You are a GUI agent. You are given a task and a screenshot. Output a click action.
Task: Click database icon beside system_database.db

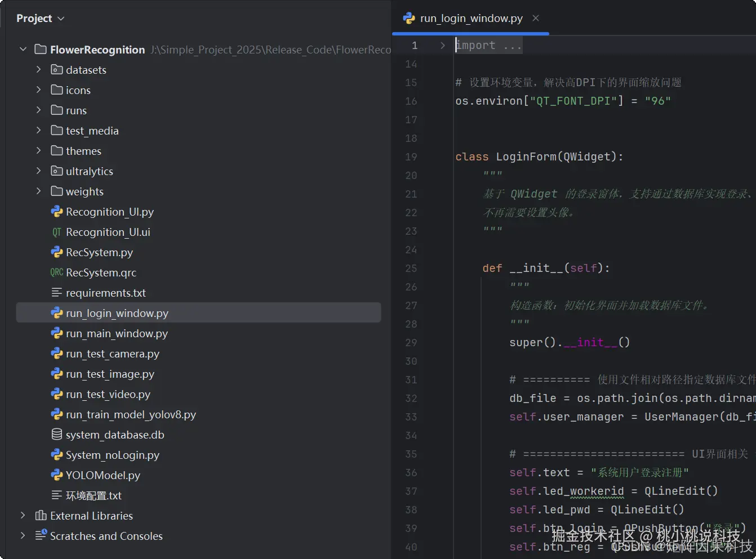click(56, 435)
